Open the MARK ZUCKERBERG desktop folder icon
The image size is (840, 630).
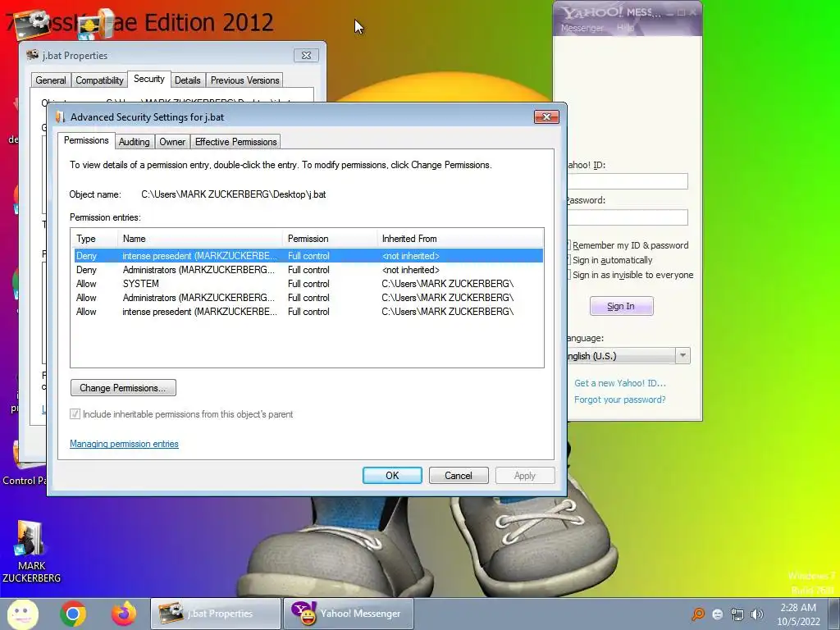[31, 552]
